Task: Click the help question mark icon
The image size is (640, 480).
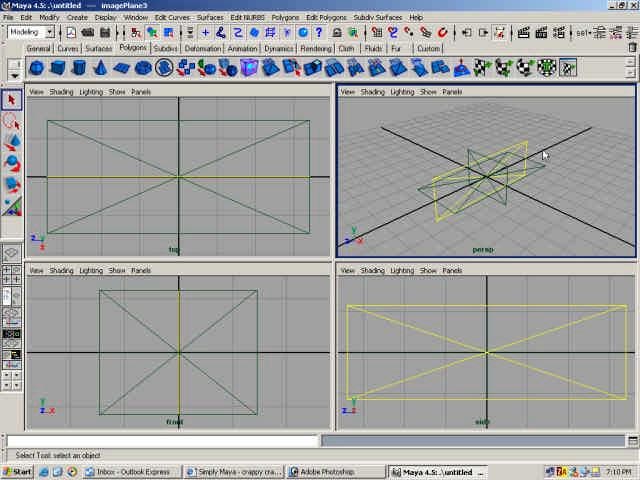Action: tap(318, 33)
